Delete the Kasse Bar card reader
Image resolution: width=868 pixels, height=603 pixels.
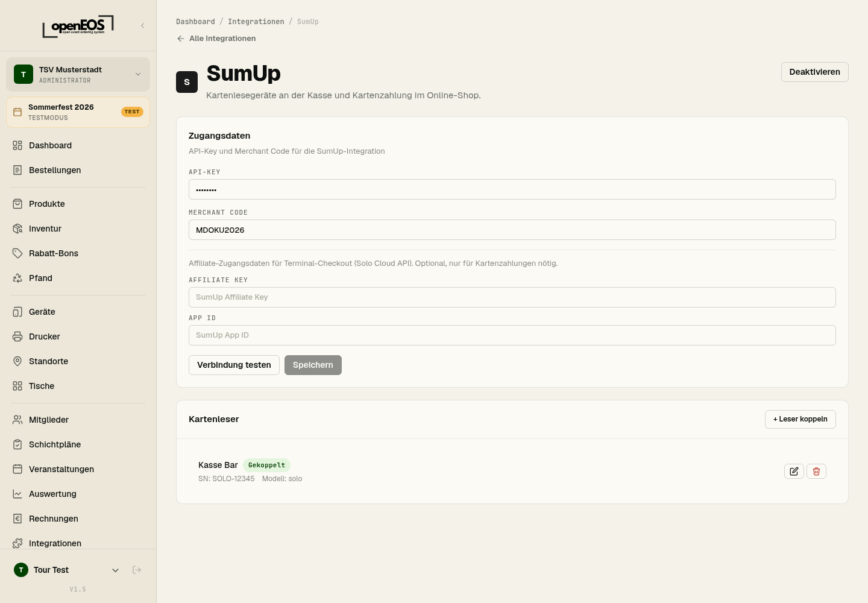pos(816,472)
